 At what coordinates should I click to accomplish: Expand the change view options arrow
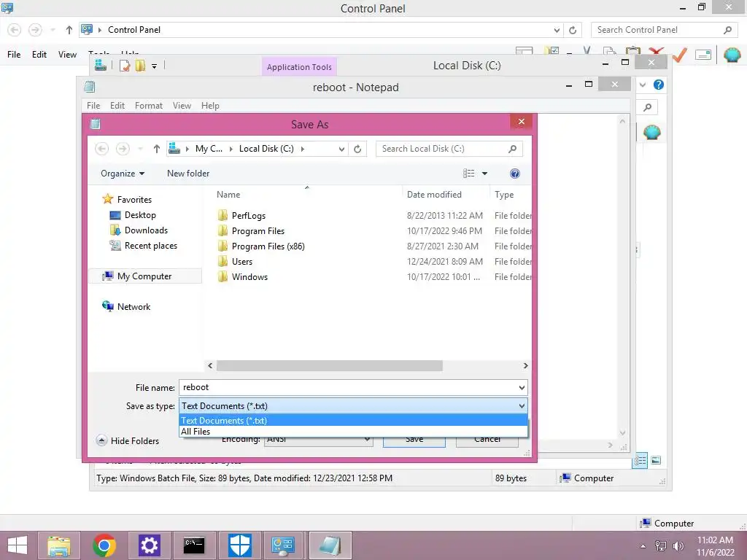point(484,174)
